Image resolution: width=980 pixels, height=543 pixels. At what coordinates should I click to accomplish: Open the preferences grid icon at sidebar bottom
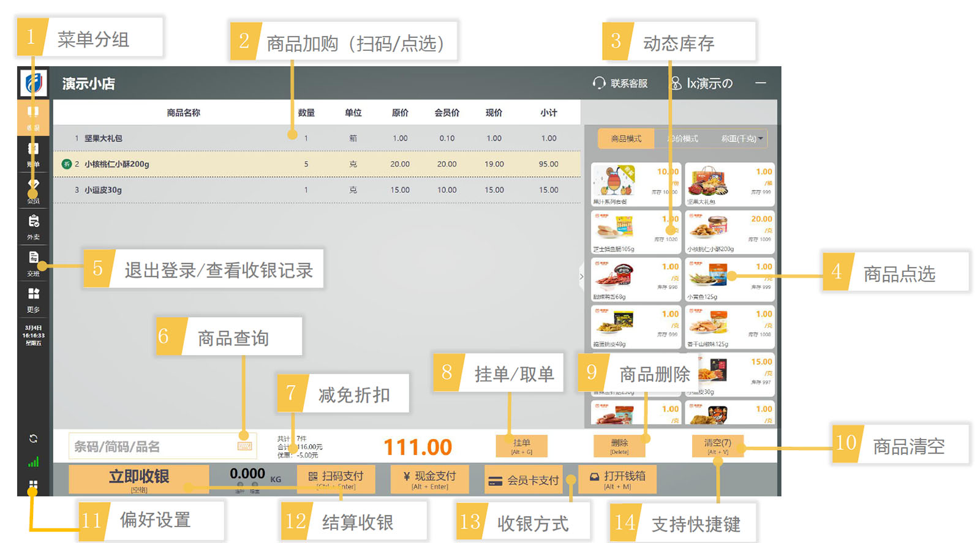pyautogui.click(x=33, y=485)
